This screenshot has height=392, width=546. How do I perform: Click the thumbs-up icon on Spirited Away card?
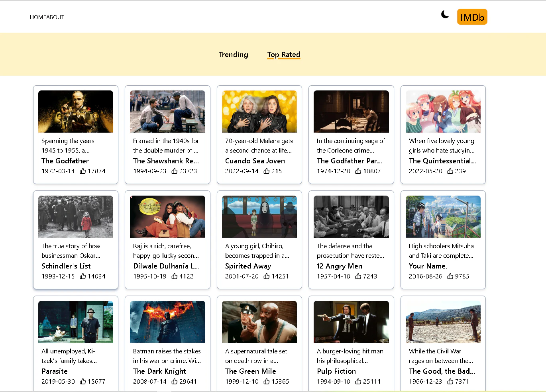(267, 276)
